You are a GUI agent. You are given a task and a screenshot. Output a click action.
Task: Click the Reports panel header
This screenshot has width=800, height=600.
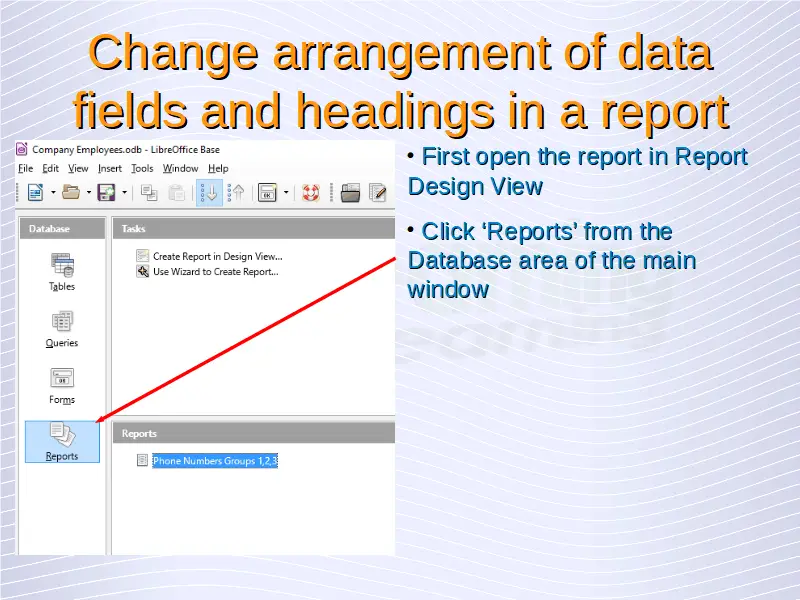pyautogui.click(x=254, y=433)
